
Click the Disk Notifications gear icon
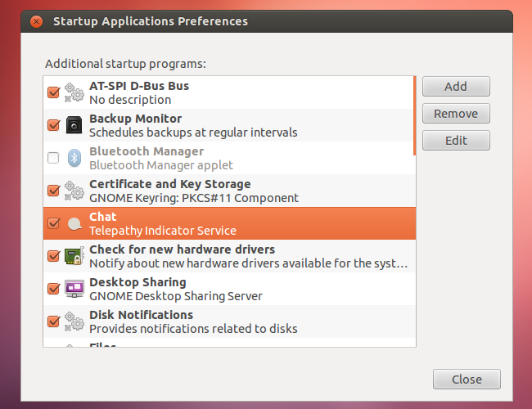(74, 321)
